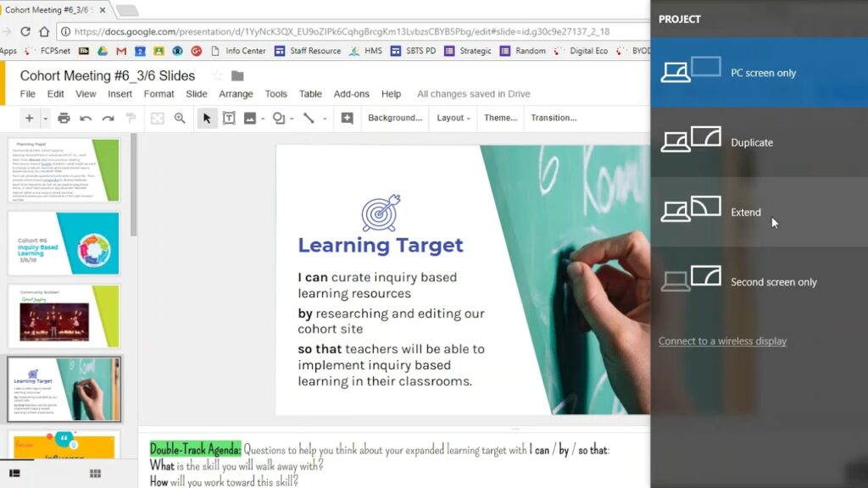Switch to grid view icon

(x=95, y=473)
